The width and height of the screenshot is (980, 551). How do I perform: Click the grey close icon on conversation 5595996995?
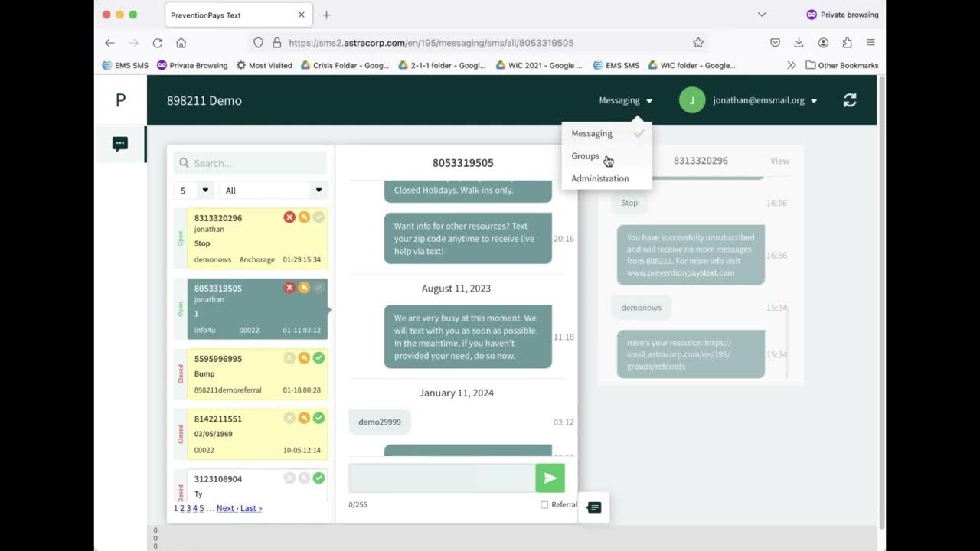[289, 358]
